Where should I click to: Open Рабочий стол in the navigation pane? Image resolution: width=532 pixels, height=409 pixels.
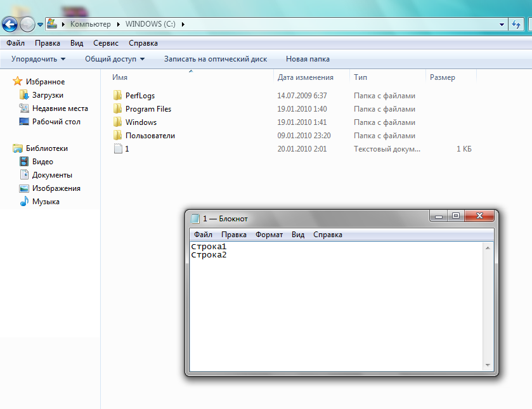coord(56,122)
